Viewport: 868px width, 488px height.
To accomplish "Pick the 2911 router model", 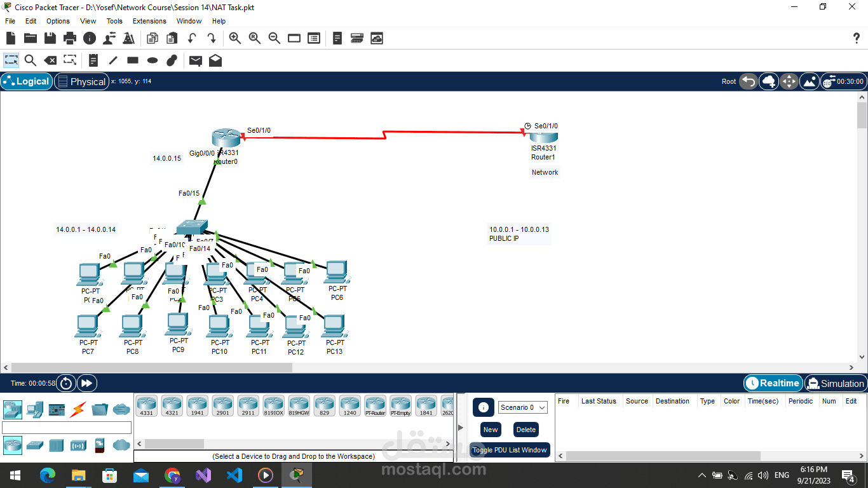I will tap(248, 405).
